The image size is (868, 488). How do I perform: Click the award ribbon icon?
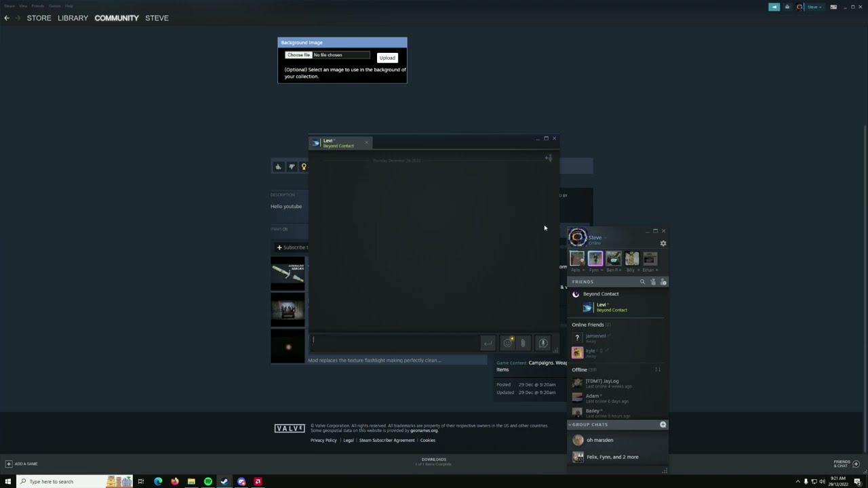304,167
